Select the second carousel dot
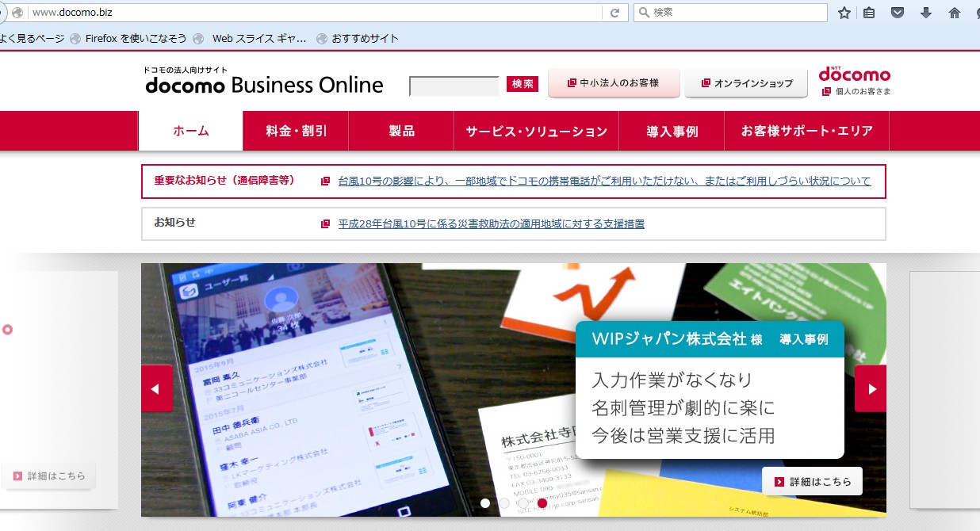Image resolution: width=980 pixels, height=531 pixels. click(x=504, y=502)
